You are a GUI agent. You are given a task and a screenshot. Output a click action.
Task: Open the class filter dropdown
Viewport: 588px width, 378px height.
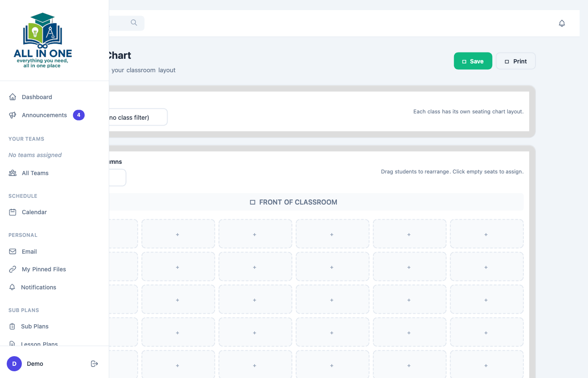click(138, 117)
